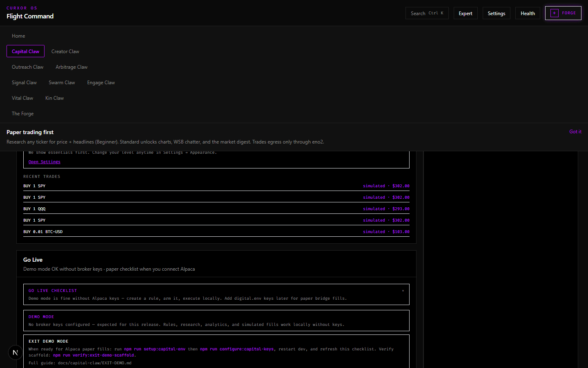Open the Health page

pos(528,13)
